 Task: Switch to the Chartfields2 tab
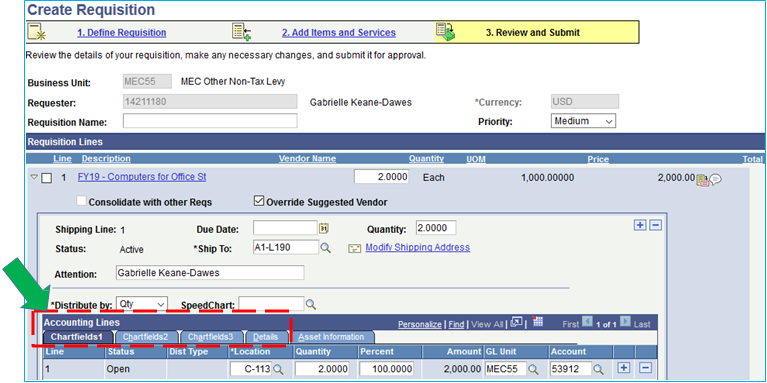point(146,337)
